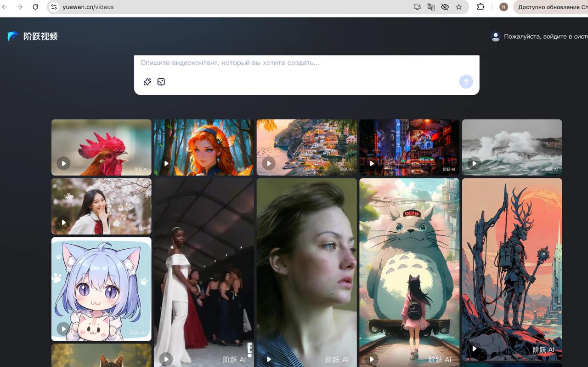Screen dimensions: 588x367
Task: Click the browser translate page icon
Action: [x=431, y=7]
